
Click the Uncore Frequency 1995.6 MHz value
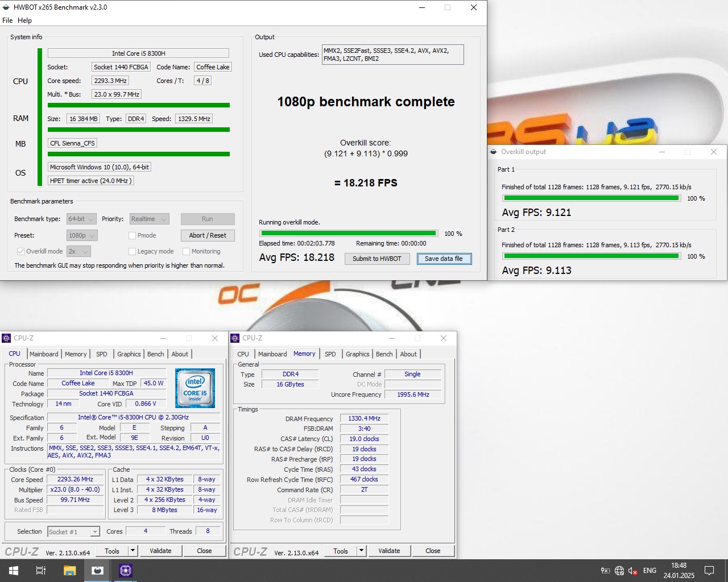[x=413, y=394]
